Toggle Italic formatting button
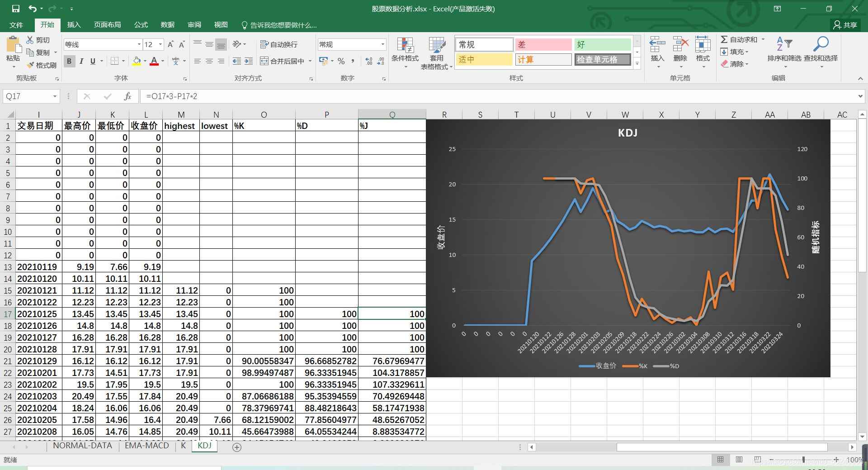 pos(81,61)
